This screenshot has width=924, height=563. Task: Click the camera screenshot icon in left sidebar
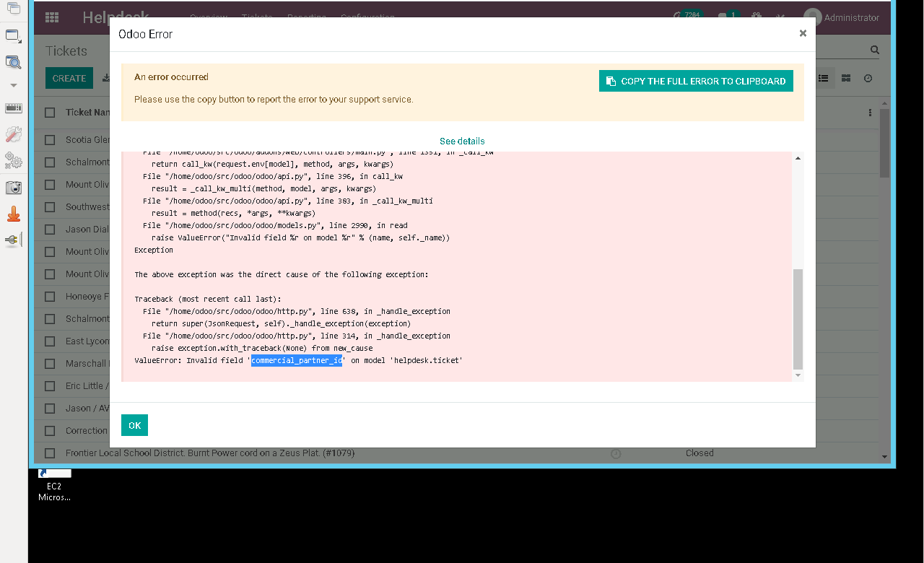pos(13,188)
